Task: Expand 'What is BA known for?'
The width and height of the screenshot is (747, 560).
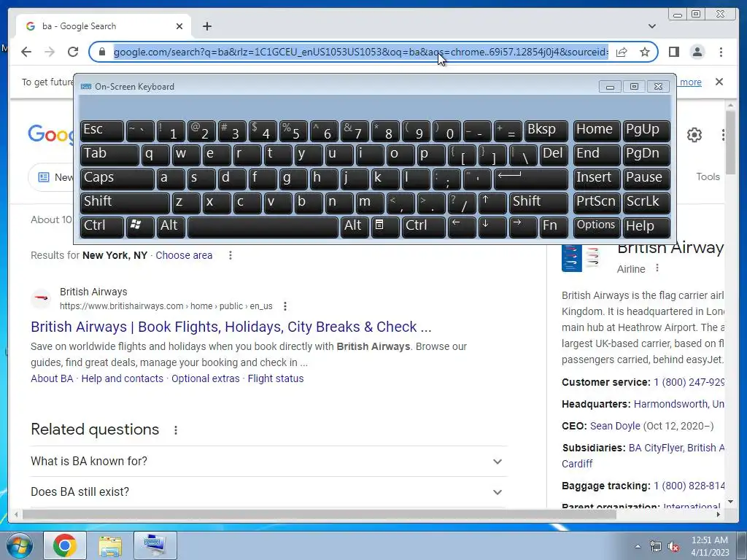Action: pos(268,462)
